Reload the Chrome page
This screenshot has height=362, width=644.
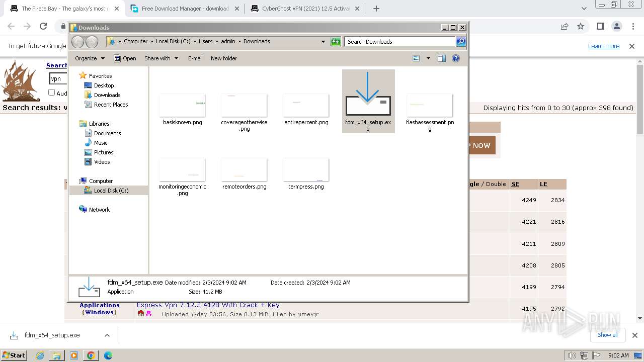pyautogui.click(x=43, y=27)
